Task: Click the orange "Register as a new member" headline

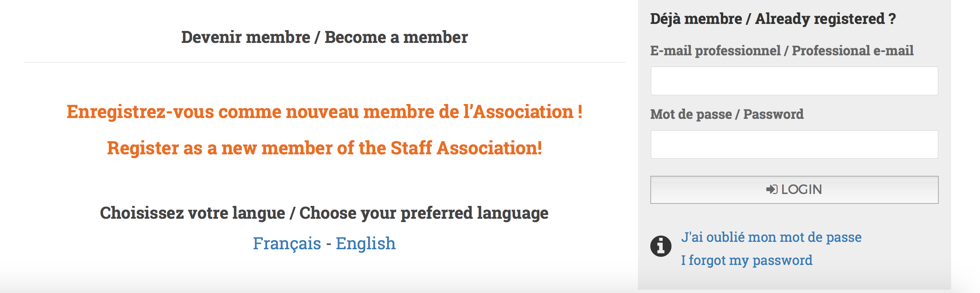Action: tap(324, 148)
